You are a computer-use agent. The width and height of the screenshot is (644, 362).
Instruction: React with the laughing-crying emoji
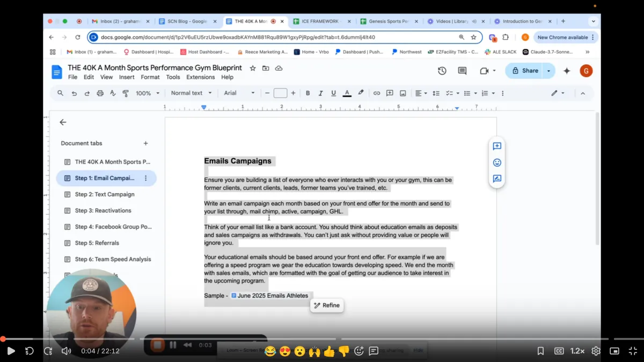click(270, 351)
